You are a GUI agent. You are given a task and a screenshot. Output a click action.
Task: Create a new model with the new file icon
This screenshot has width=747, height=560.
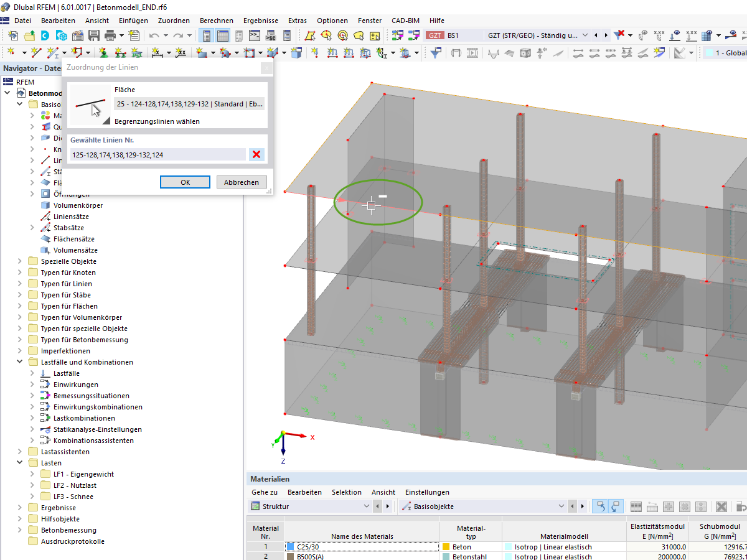click(x=14, y=35)
